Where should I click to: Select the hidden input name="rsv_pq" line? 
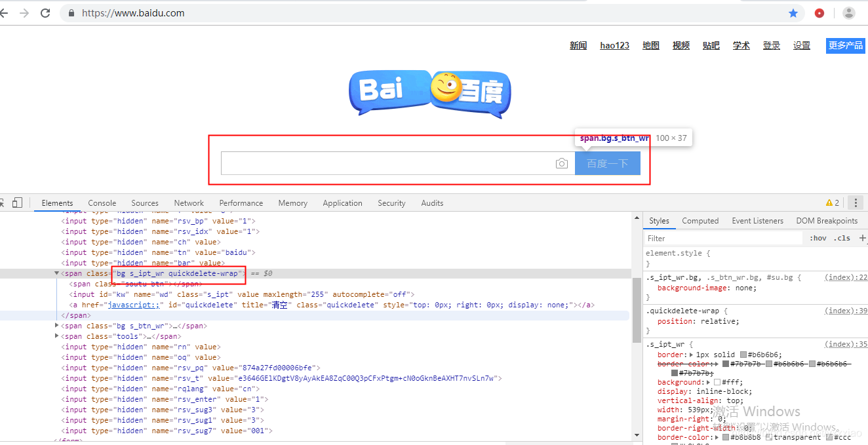[x=191, y=368]
